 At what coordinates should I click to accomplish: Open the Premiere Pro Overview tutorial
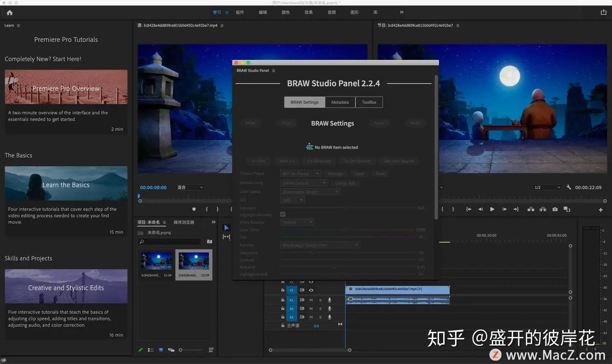click(x=66, y=87)
